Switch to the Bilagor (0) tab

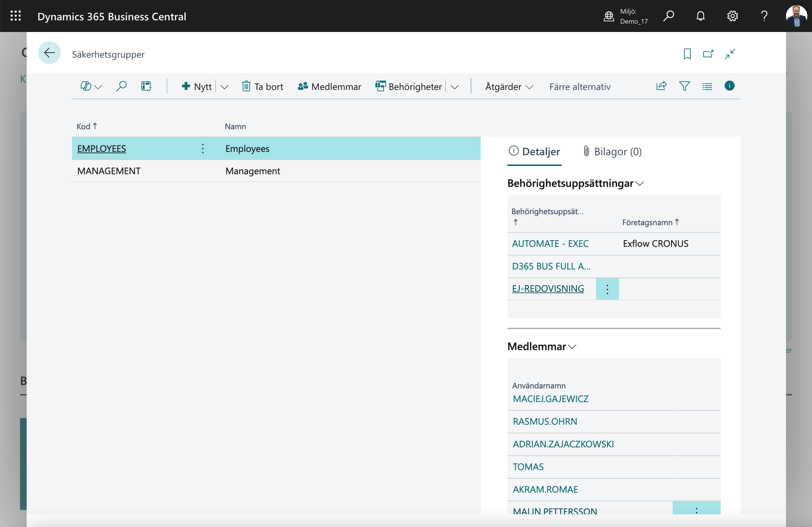click(612, 151)
